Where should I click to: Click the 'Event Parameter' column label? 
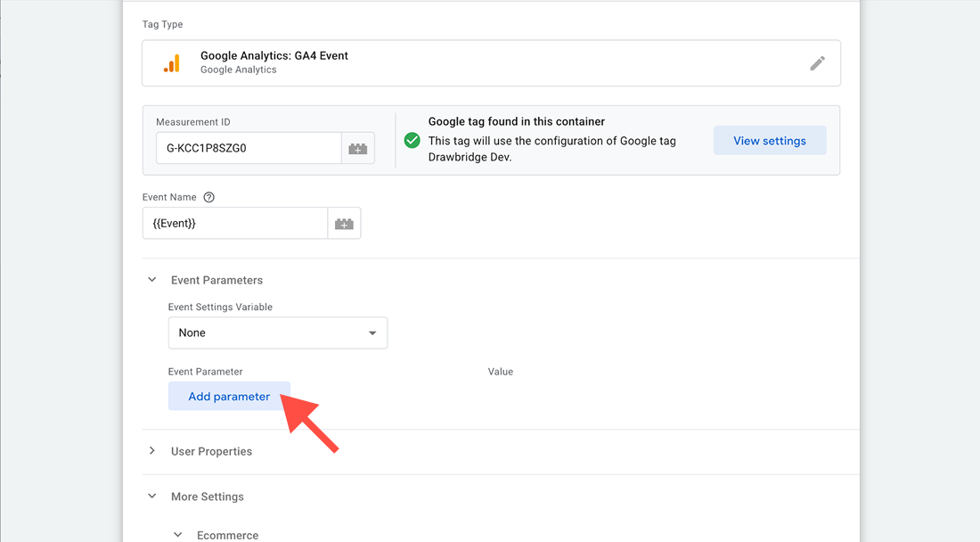click(x=205, y=372)
